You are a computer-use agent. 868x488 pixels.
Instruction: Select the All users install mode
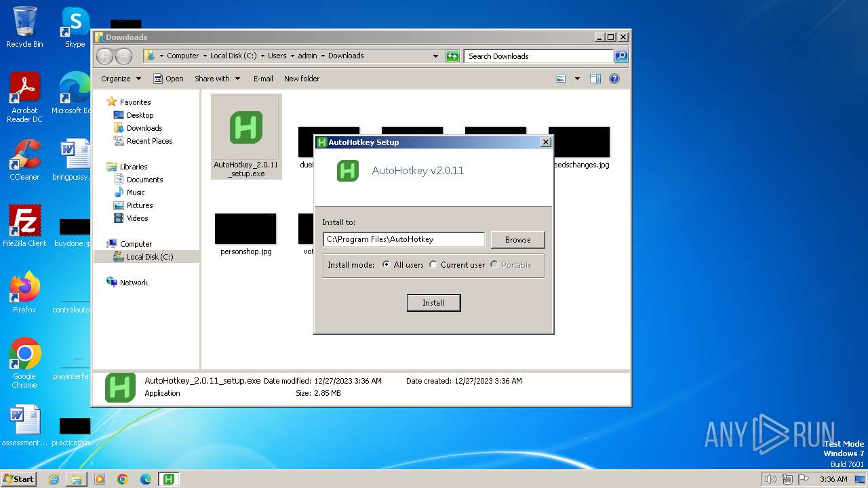(x=403, y=265)
